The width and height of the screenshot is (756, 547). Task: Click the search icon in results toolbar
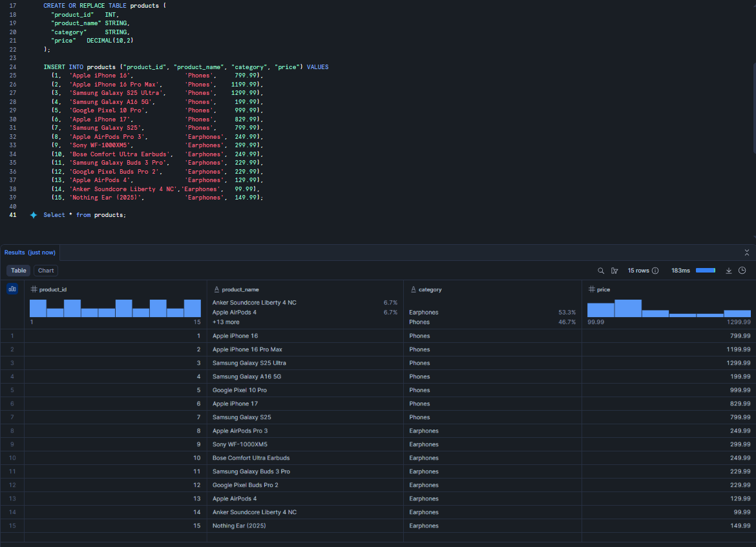click(x=601, y=271)
